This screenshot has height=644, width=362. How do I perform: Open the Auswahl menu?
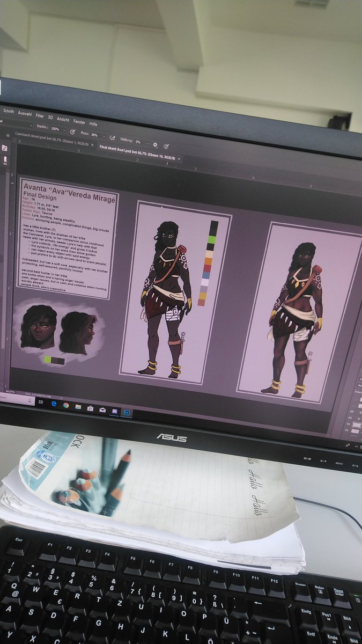pos(25,113)
